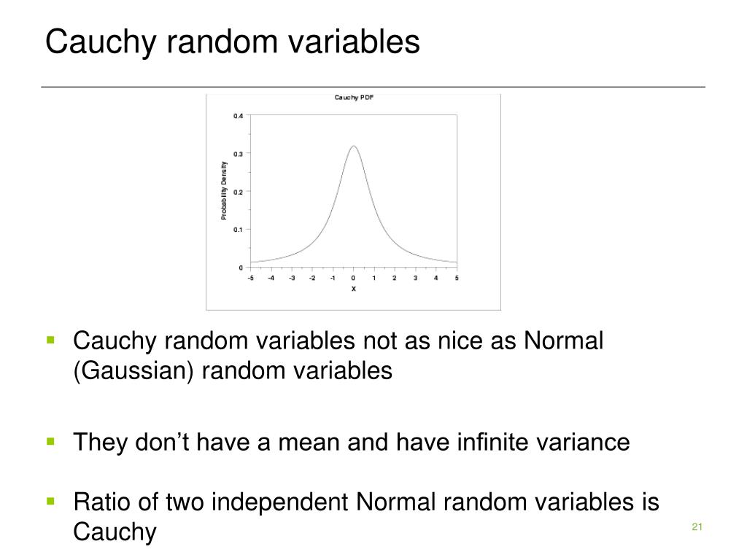The image size is (747, 560).
Task: Click the first green bullet marker
Action: (51, 340)
